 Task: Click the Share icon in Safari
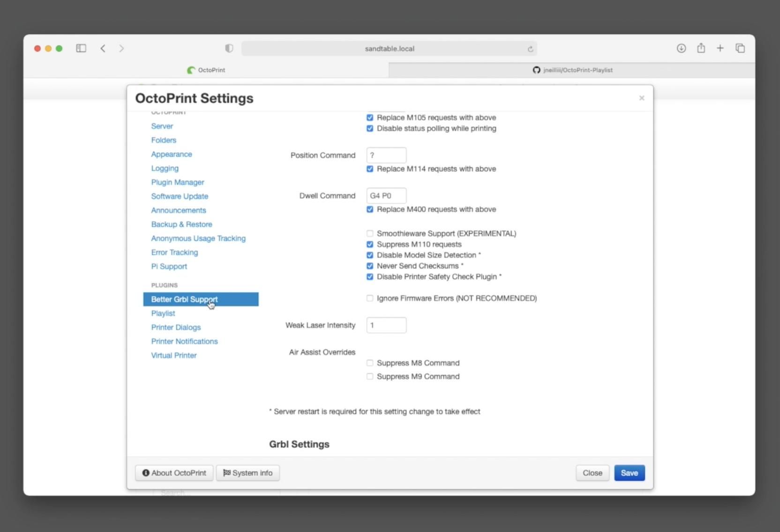coord(701,48)
